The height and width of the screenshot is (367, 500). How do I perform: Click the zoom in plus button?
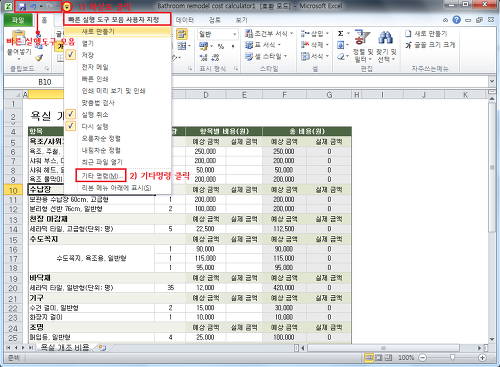(x=482, y=358)
